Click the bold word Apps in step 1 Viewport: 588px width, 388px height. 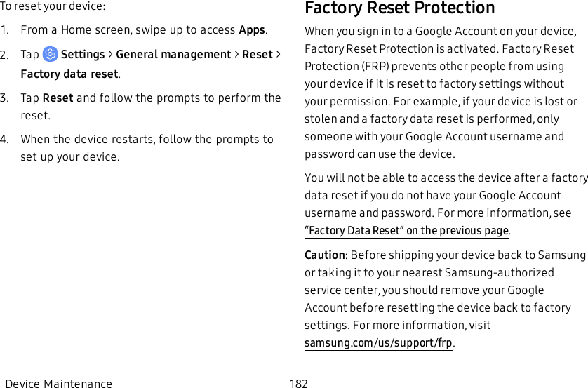pos(252,30)
